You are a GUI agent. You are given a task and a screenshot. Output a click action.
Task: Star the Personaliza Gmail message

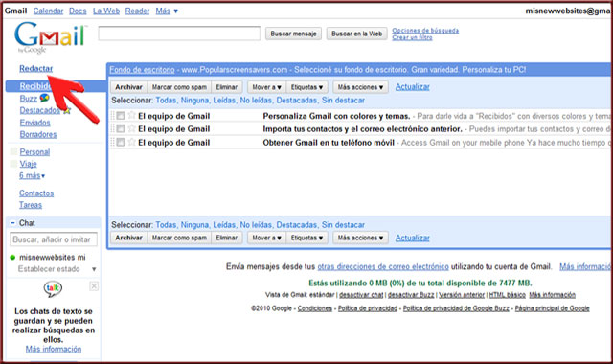pyautogui.click(x=132, y=115)
